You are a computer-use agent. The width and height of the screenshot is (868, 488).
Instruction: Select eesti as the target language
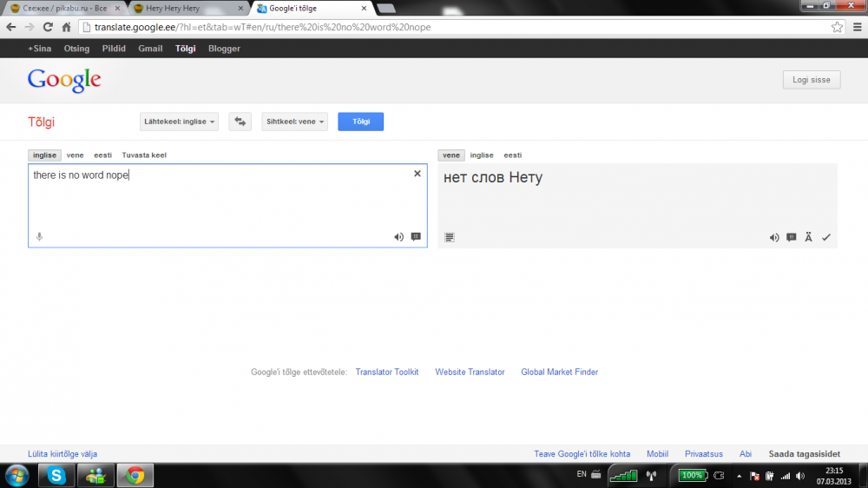[x=513, y=155]
